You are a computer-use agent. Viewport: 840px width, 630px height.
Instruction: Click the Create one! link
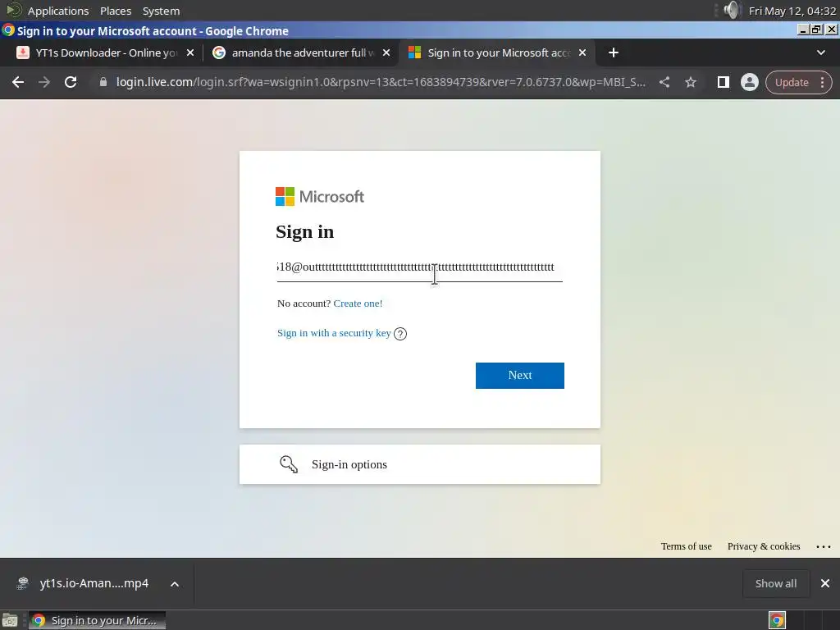click(x=358, y=304)
